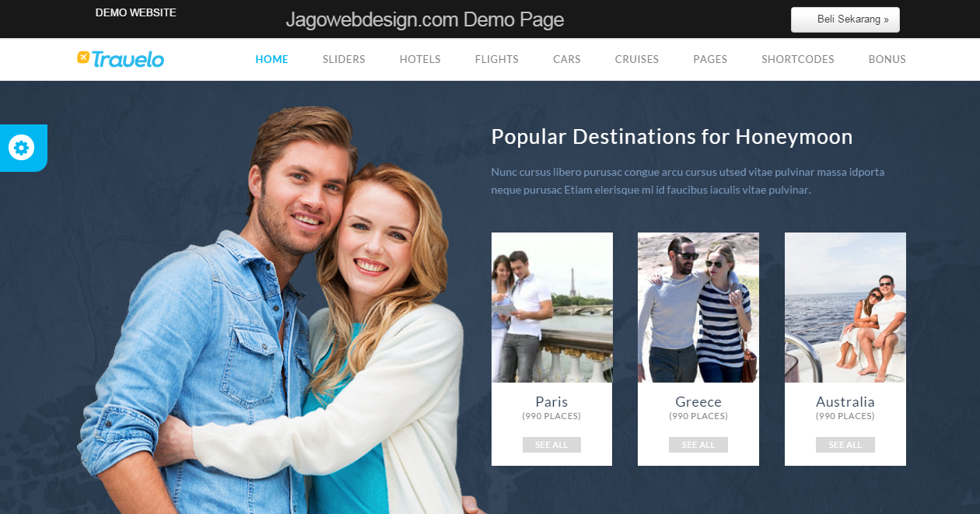Click the (990 PLACES) text under Australia
Screen dimensions: 980x514
(x=845, y=417)
